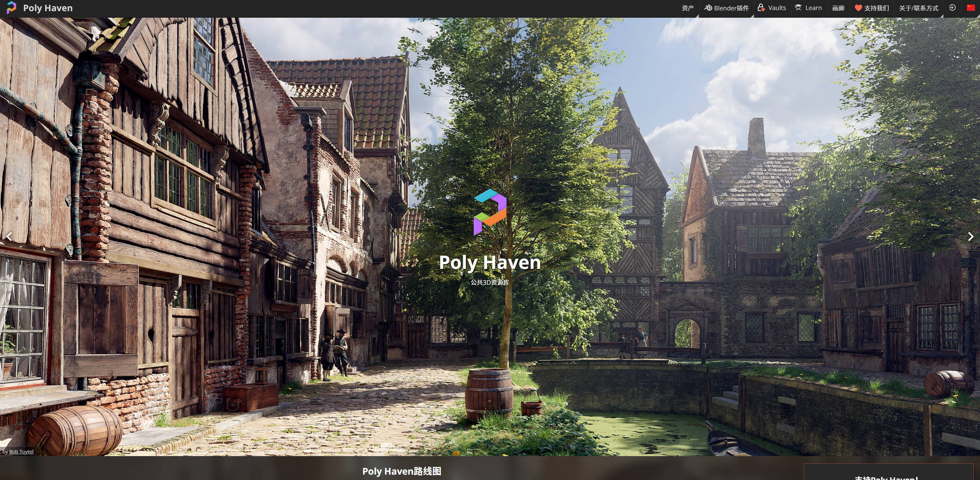Go to Learn with the graduate icon
Screen dimensions: 980x480
point(809,8)
